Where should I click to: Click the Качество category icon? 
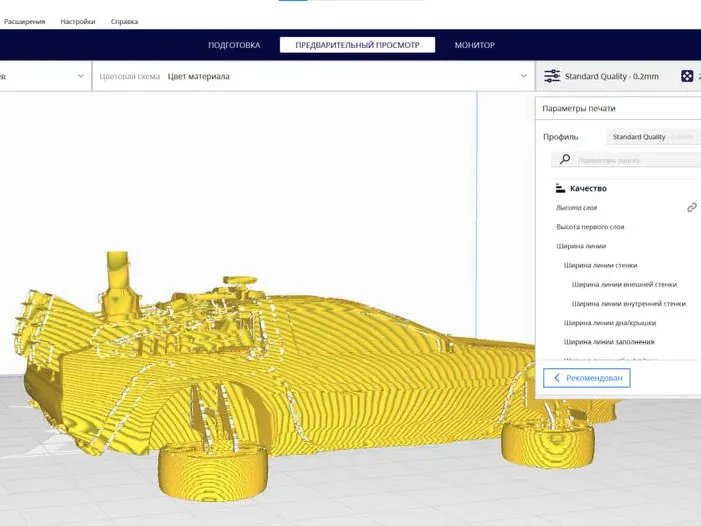coord(560,188)
